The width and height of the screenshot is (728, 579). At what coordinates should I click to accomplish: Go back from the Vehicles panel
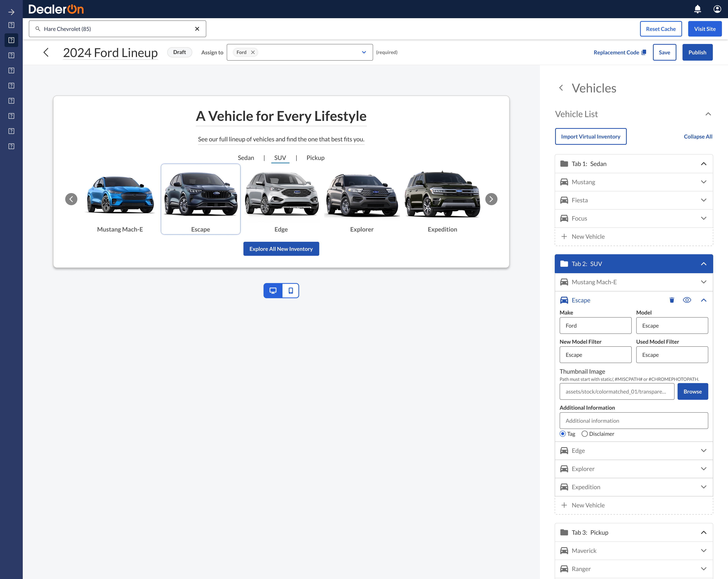561,88
